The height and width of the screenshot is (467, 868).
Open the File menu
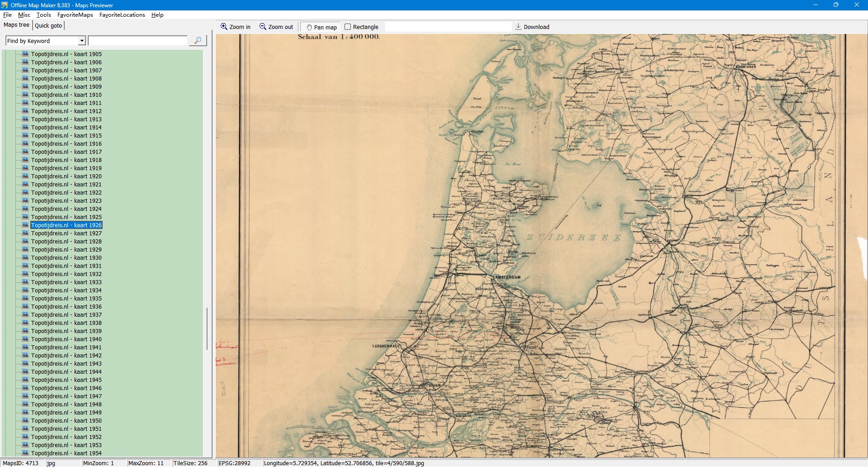[7, 15]
